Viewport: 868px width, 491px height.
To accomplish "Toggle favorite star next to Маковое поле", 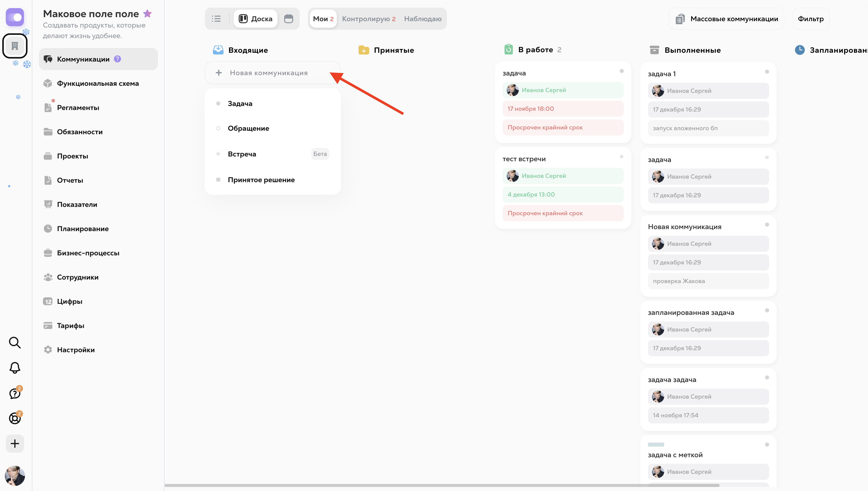I will coord(147,14).
